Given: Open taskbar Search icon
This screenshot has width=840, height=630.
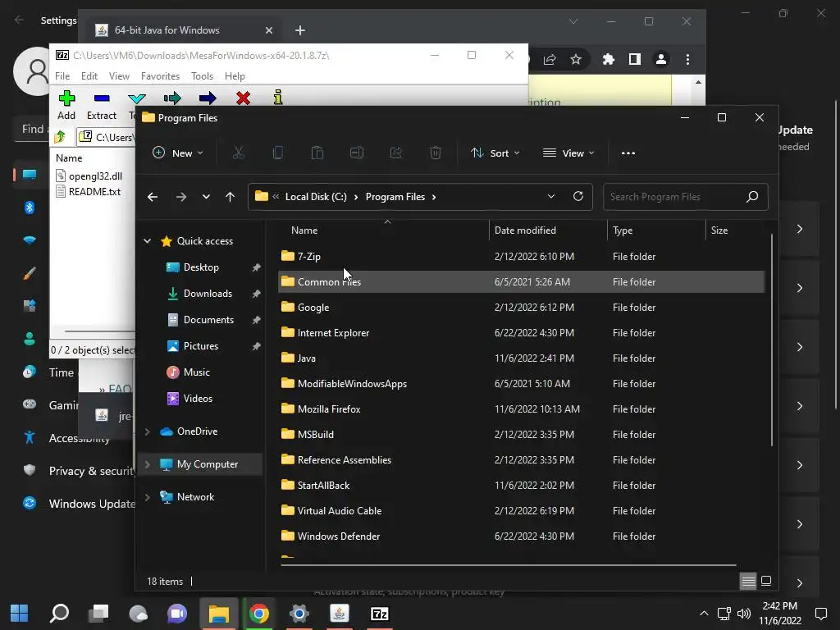Looking at the screenshot, I should 59,614.
